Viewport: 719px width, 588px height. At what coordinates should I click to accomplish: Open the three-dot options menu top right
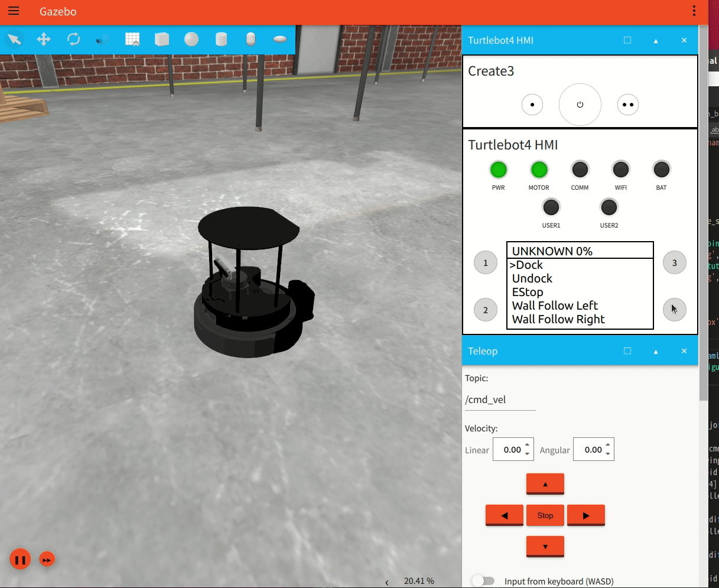click(x=694, y=11)
